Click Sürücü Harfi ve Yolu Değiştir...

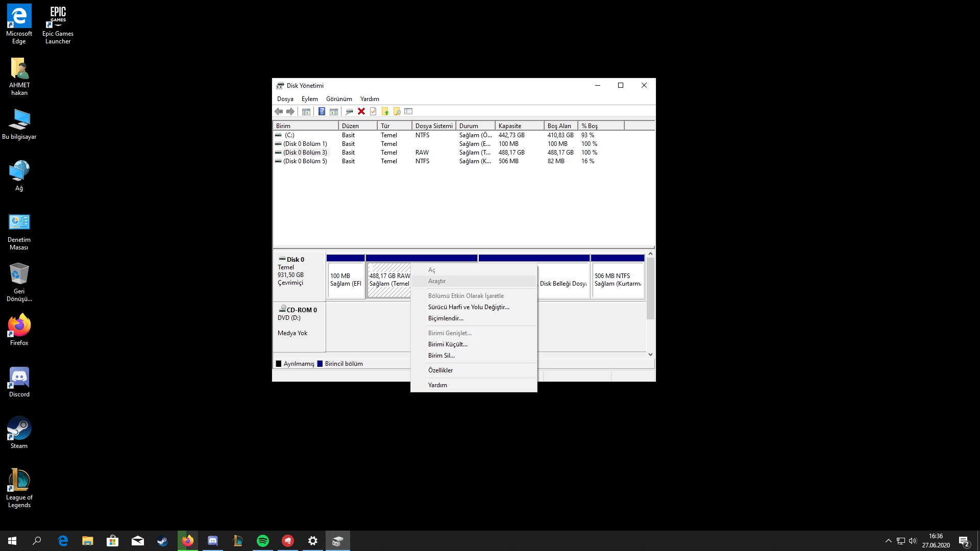coord(468,307)
